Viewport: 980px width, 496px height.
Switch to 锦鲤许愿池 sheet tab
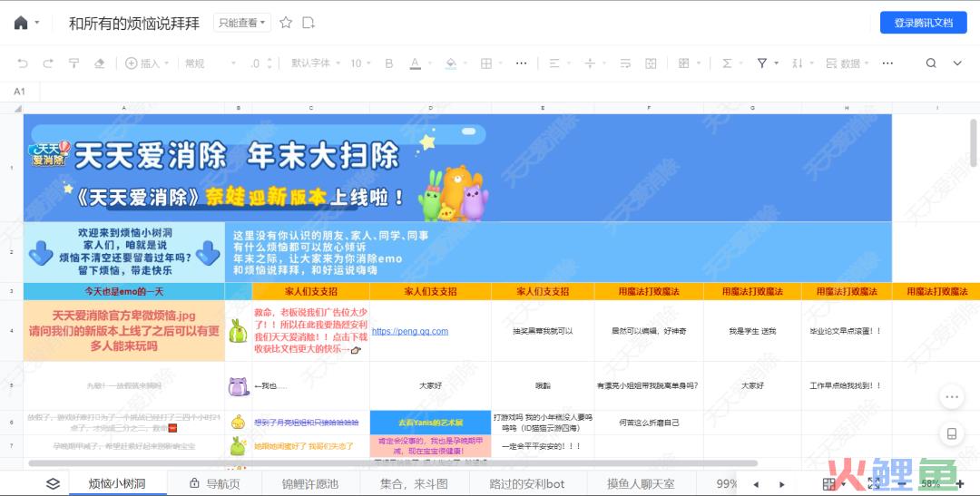(x=310, y=483)
